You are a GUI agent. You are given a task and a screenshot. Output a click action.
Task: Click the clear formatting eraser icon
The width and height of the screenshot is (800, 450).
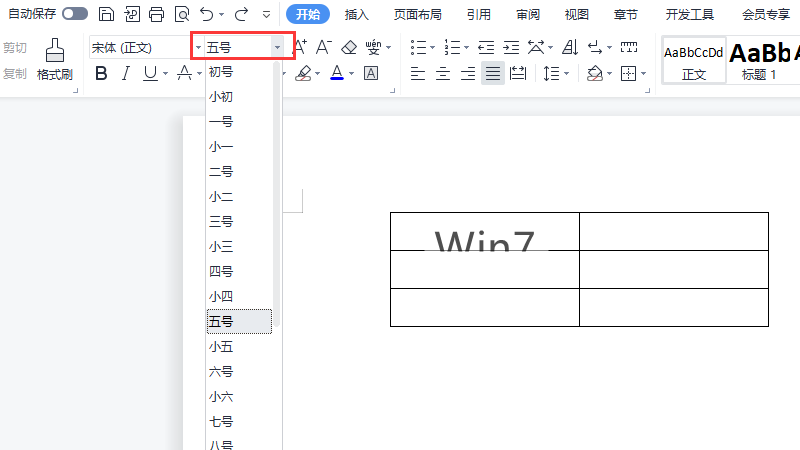coord(348,47)
